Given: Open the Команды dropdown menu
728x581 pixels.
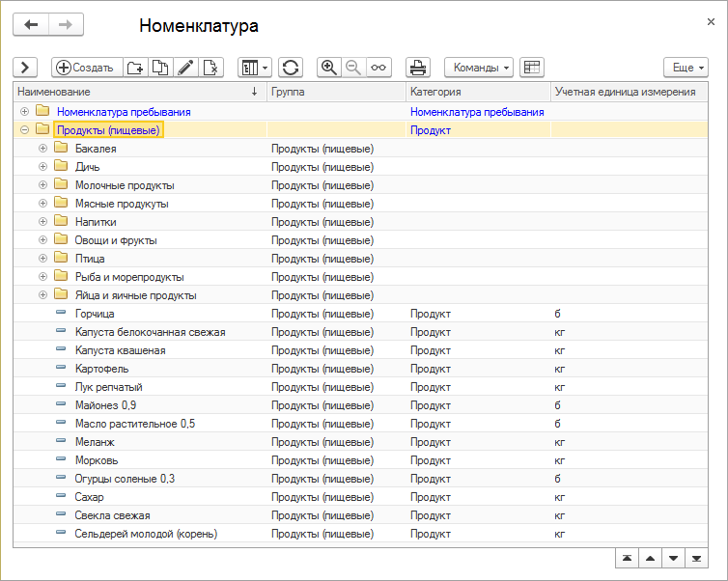Looking at the screenshot, I should click(478, 68).
